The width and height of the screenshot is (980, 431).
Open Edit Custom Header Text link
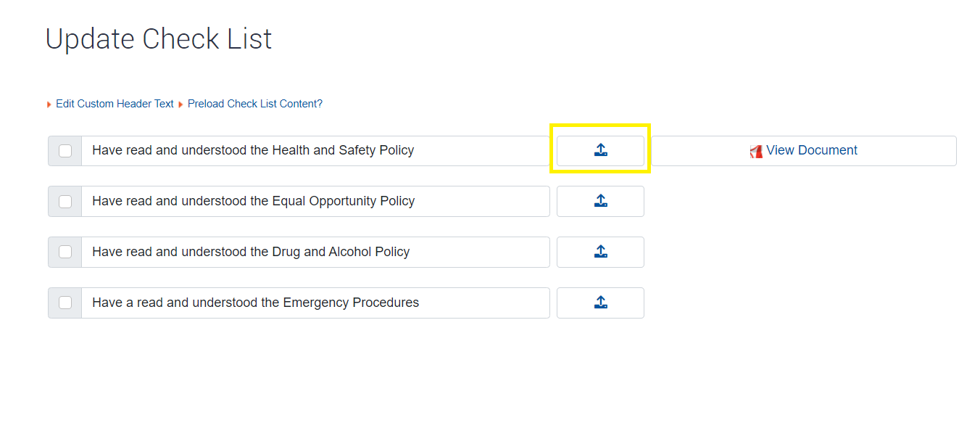click(x=115, y=104)
